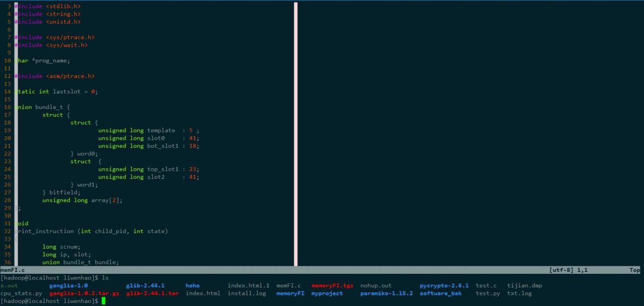Screen dimensions: 644x306
Task: Click the #include <sys/wait.h> line
Action: (51, 45)
